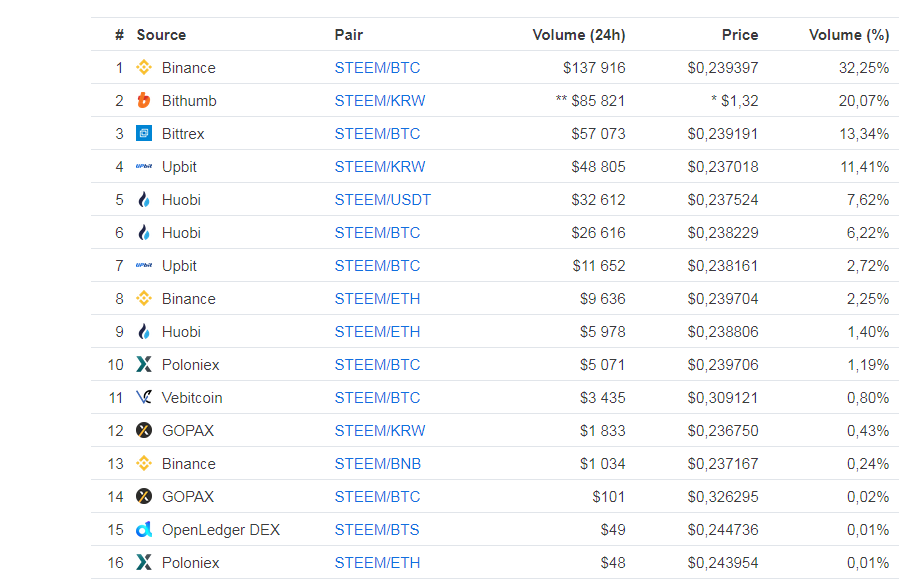Sort by the Volume (24h) column header

pos(579,35)
